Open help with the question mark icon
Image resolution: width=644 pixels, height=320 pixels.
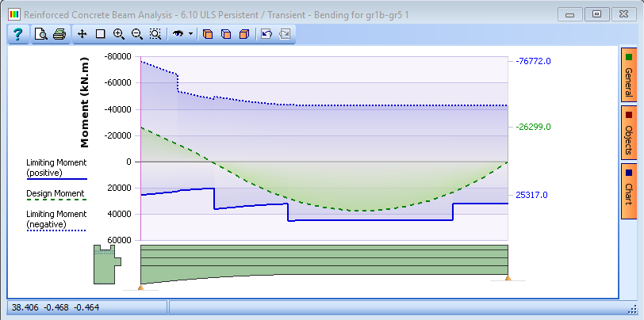click(x=17, y=34)
